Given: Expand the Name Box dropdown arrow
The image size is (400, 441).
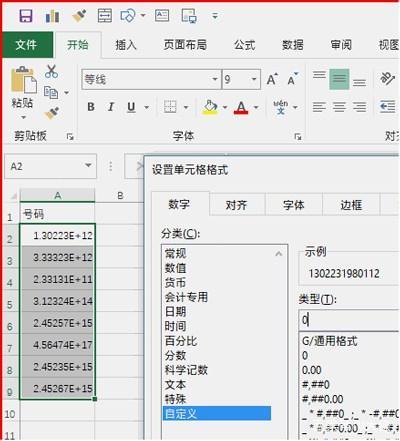Looking at the screenshot, I should tap(88, 166).
